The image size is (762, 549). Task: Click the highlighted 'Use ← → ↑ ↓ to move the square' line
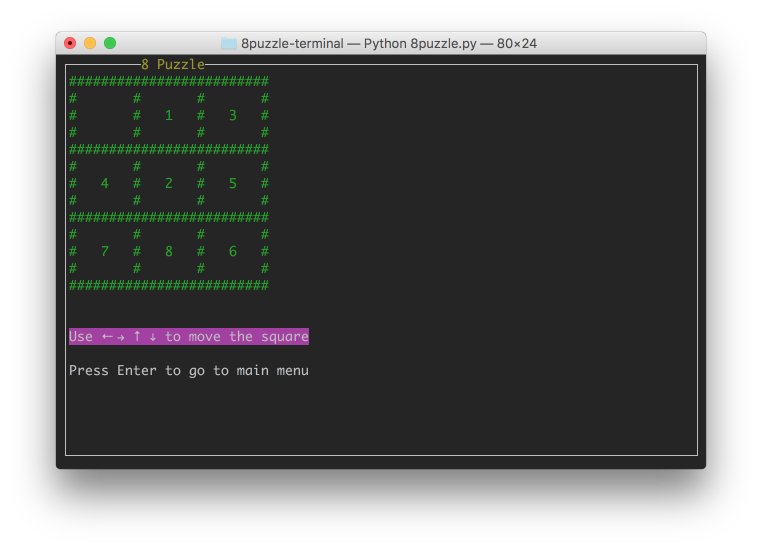pyautogui.click(x=189, y=336)
